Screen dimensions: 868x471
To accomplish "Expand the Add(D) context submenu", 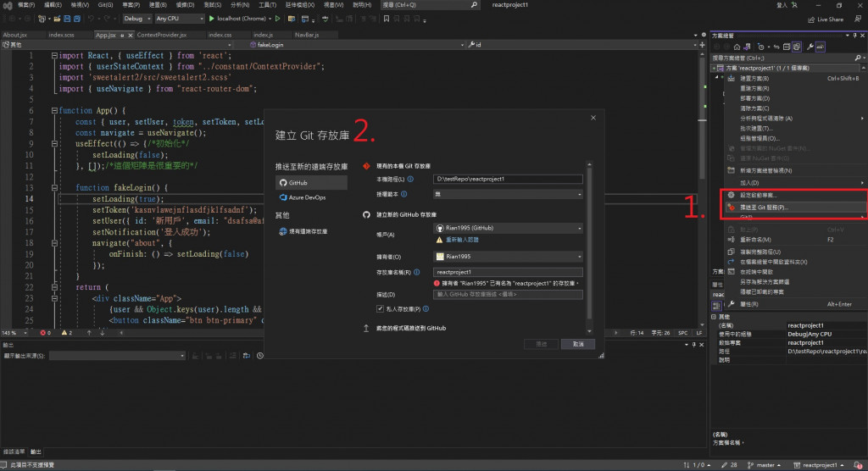I will coord(795,183).
